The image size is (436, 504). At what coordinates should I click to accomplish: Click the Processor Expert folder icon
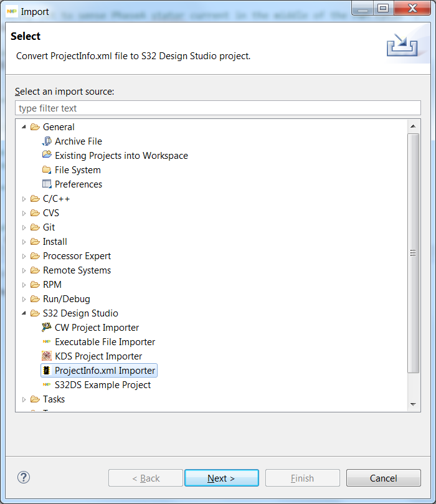pyautogui.click(x=35, y=256)
